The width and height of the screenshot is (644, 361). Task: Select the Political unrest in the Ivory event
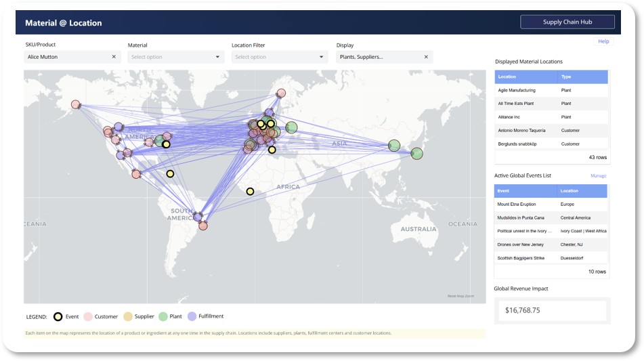coord(551,231)
